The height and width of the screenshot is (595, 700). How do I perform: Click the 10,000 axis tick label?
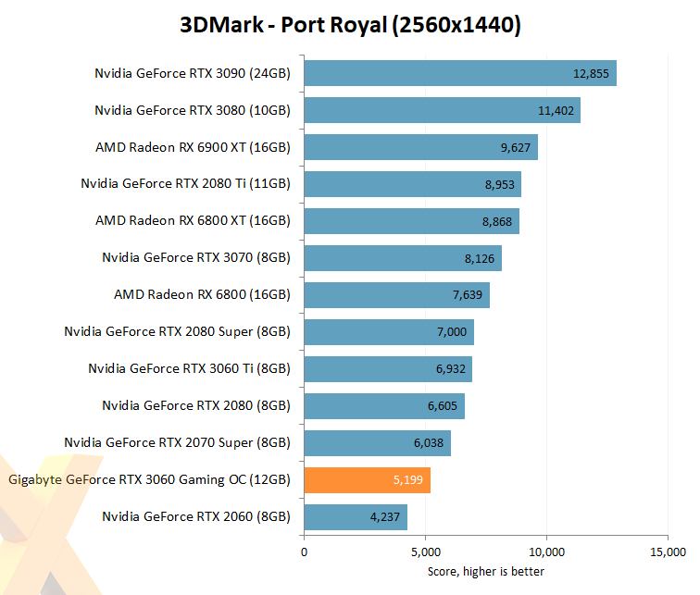[x=547, y=552]
